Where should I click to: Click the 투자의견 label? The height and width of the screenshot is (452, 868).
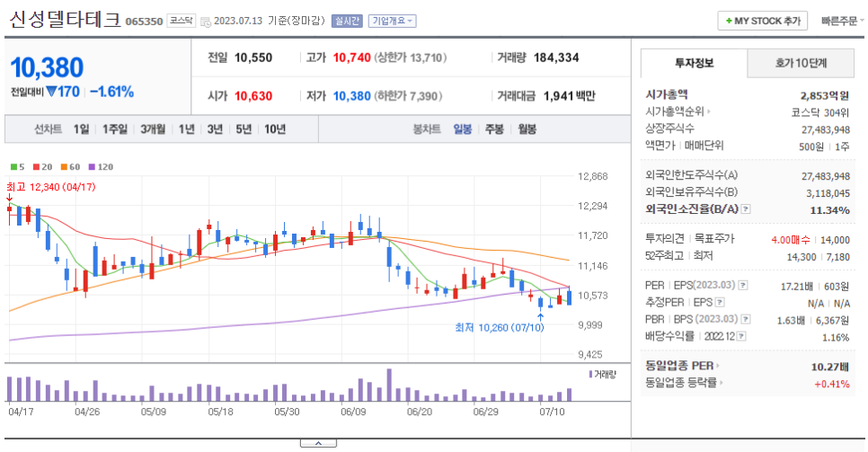point(665,239)
